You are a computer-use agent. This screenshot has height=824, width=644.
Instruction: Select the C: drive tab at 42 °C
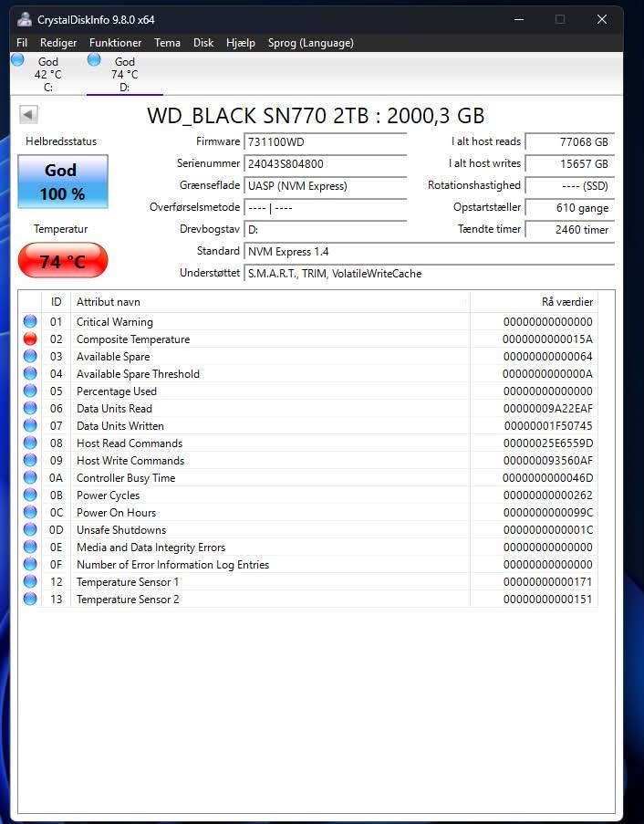47,74
